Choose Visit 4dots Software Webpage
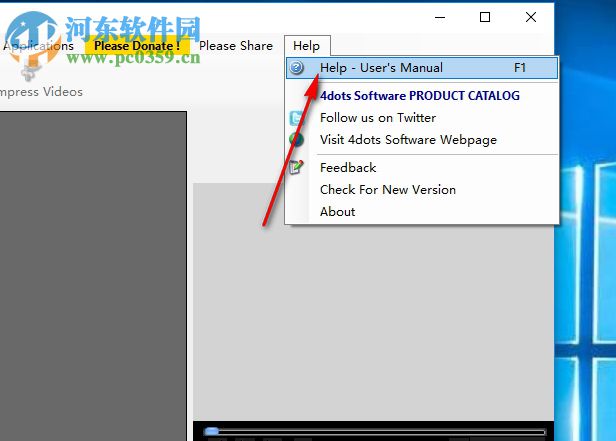 point(408,140)
